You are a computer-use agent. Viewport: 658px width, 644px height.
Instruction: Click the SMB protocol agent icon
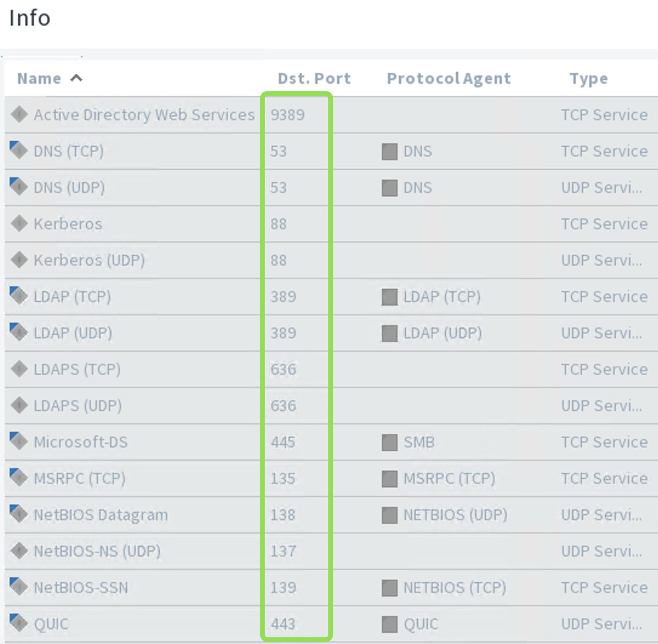tap(389, 443)
